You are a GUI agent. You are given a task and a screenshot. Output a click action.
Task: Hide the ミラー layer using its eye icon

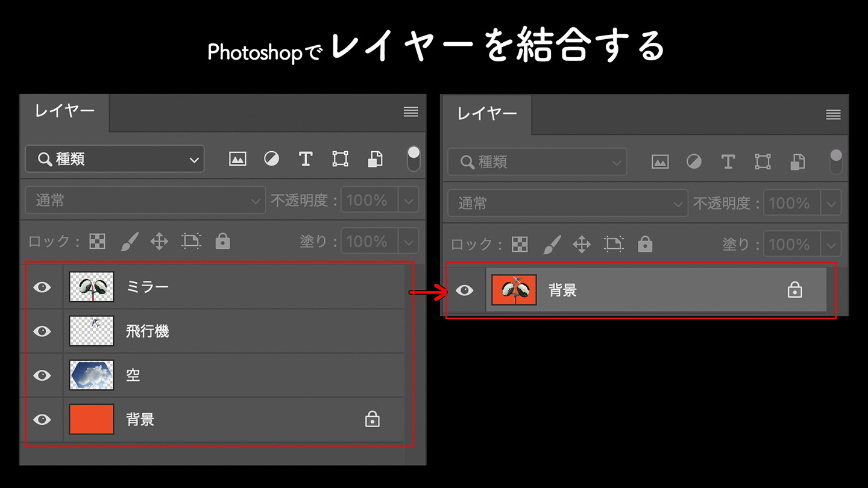42,287
